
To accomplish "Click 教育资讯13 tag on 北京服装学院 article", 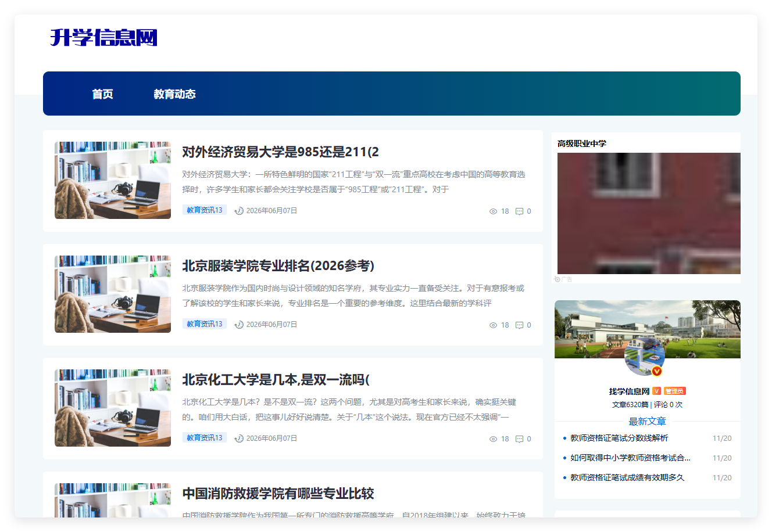I will [x=205, y=324].
